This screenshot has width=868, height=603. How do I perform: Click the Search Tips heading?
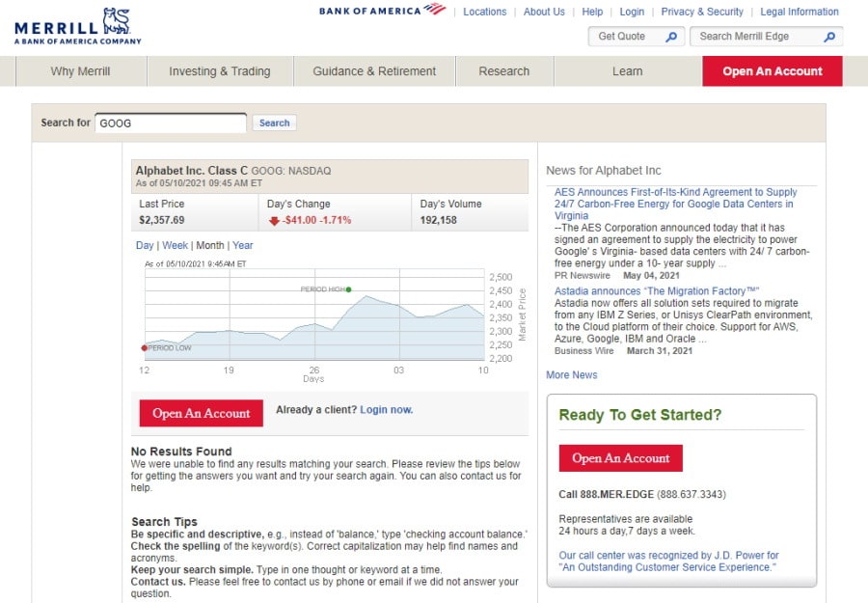[x=164, y=522]
